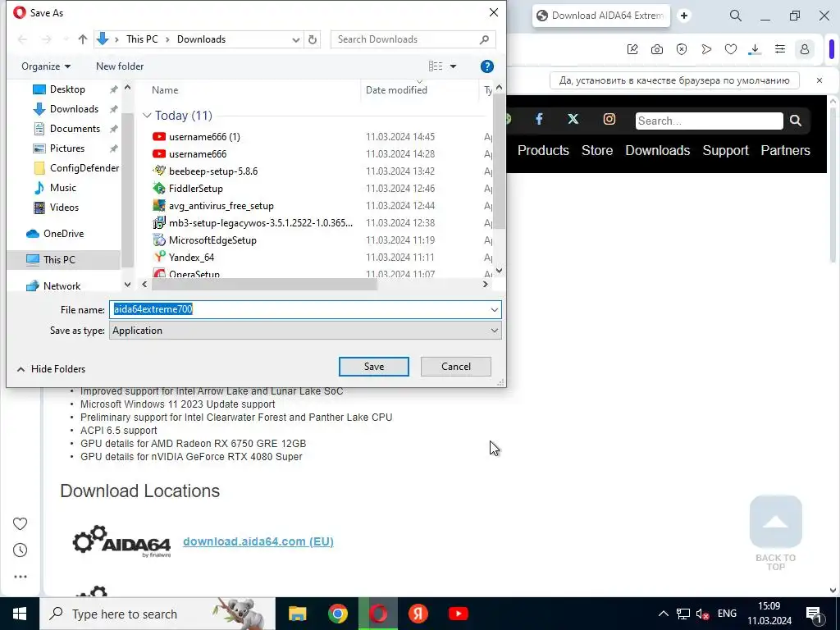Select avg_antivirus_free_setup file
The height and width of the screenshot is (630, 840).
pyautogui.click(x=221, y=206)
